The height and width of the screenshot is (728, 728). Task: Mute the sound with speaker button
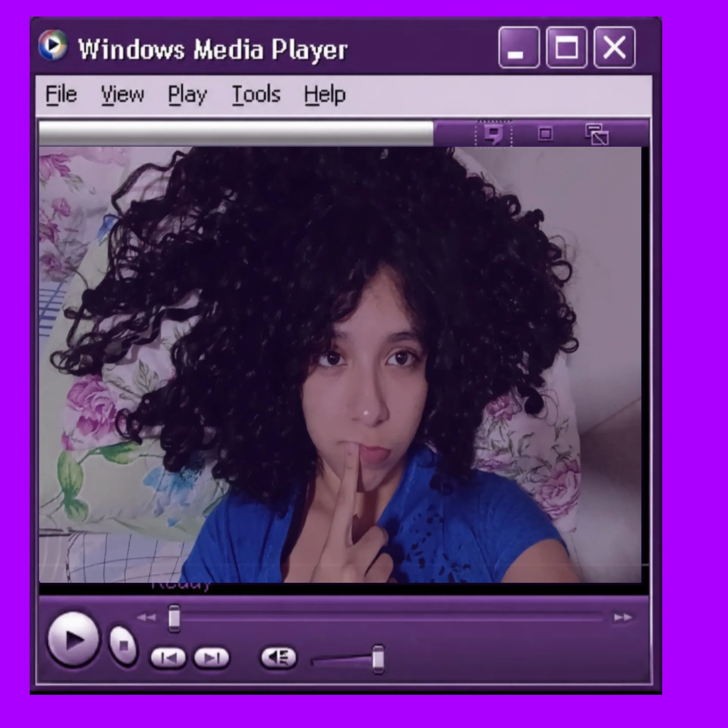pyautogui.click(x=279, y=657)
